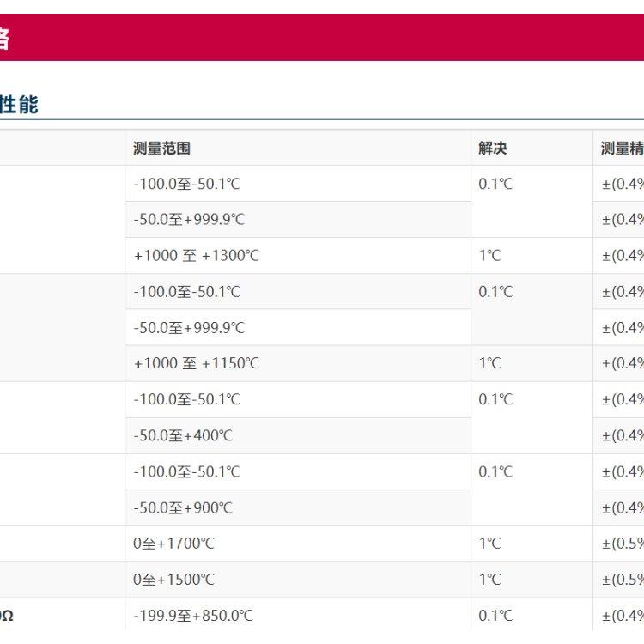This screenshot has width=644, height=644.
Task: Select the -50.0至+900℃ range cell
Action: point(298,507)
